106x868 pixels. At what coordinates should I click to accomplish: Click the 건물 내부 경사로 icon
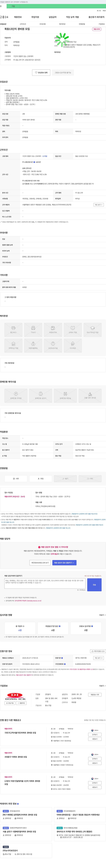click(x=90, y=396)
